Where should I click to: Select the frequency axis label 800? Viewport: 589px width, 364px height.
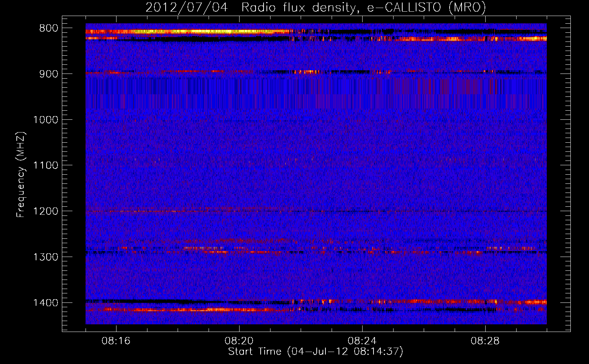(x=49, y=28)
